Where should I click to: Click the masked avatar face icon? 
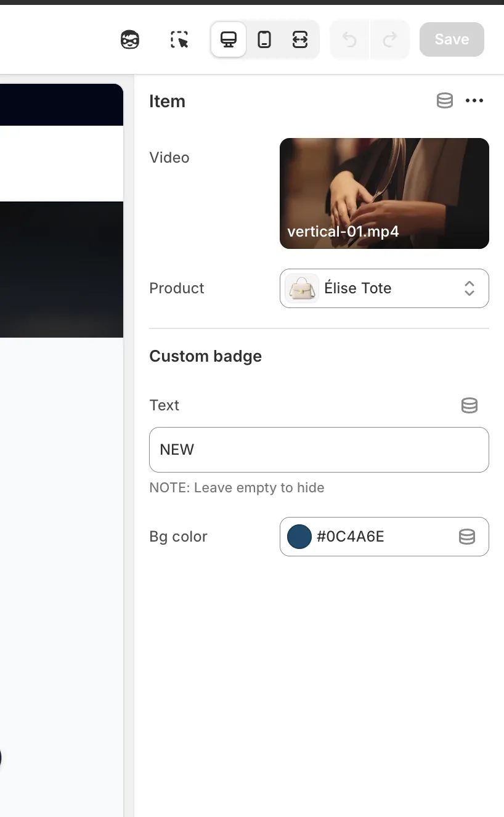pos(129,40)
